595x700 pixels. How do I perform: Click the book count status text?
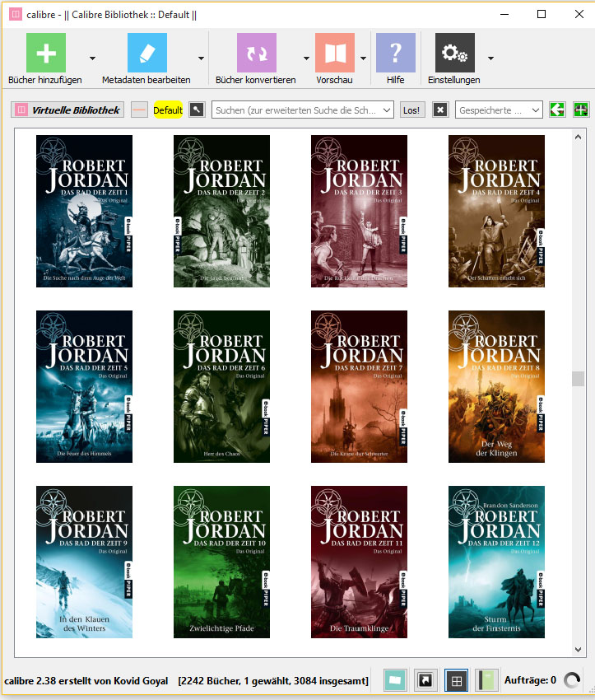(273, 681)
